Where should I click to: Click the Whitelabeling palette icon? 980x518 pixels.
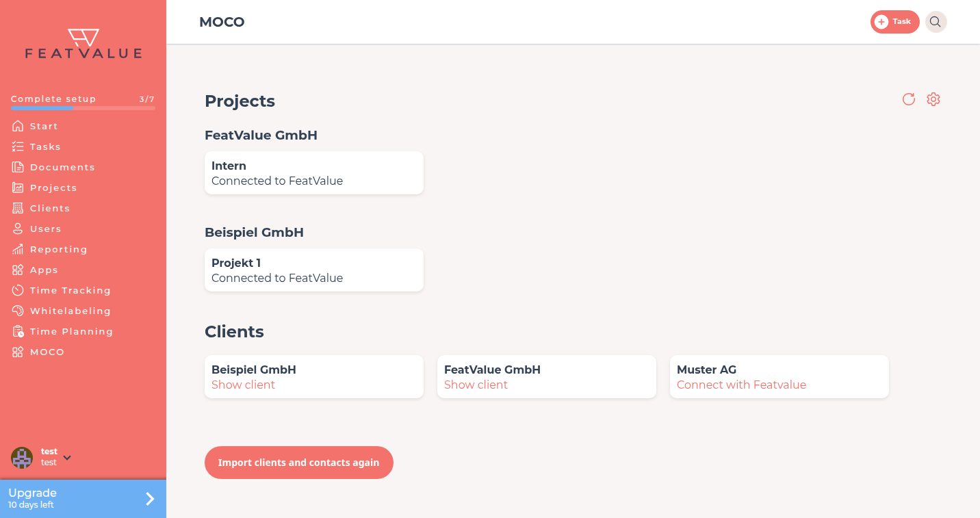click(18, 311)
